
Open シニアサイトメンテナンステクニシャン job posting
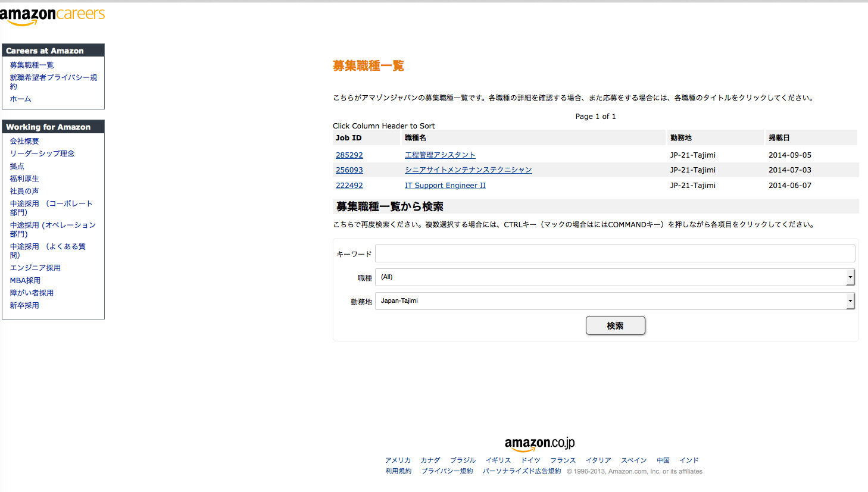tap(469, 170)
